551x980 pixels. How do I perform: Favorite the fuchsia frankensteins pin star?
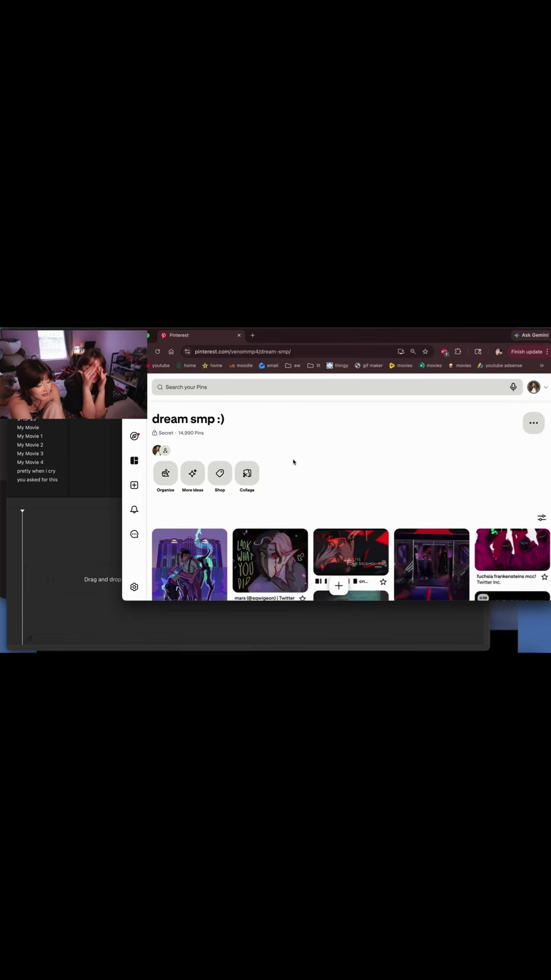click(x=545, y=577)
